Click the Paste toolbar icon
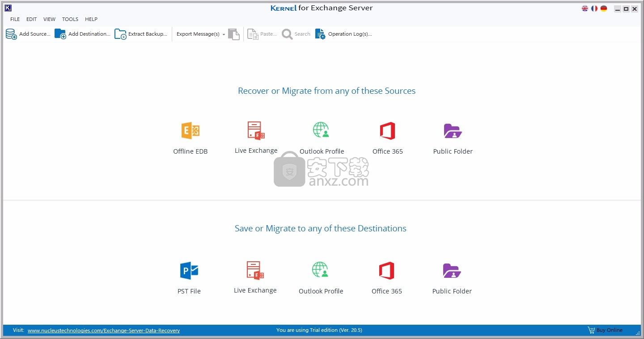The height and width of the screenshot is (339, 644). click(253, 34)
